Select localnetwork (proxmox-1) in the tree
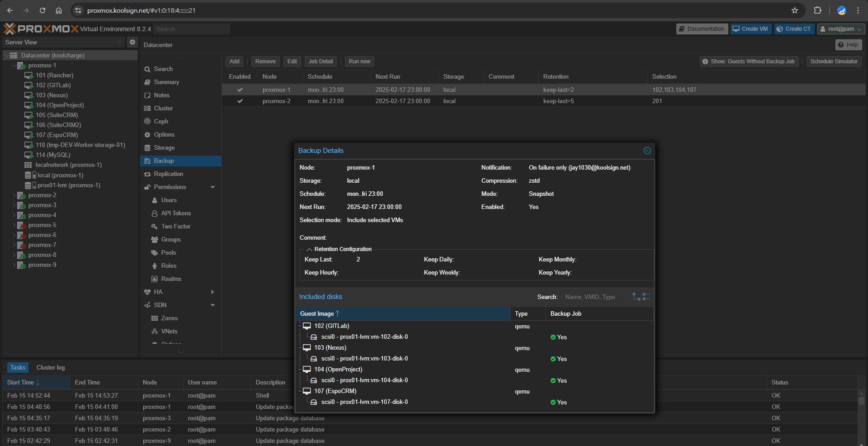This screenshot has height=446, width=868. click(x=68, y=165)
